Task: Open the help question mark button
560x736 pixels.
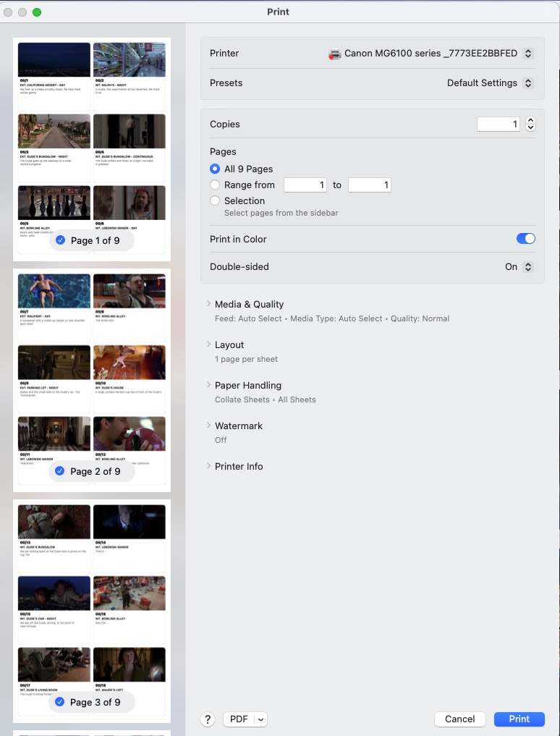Action: (x=208, y=719)
